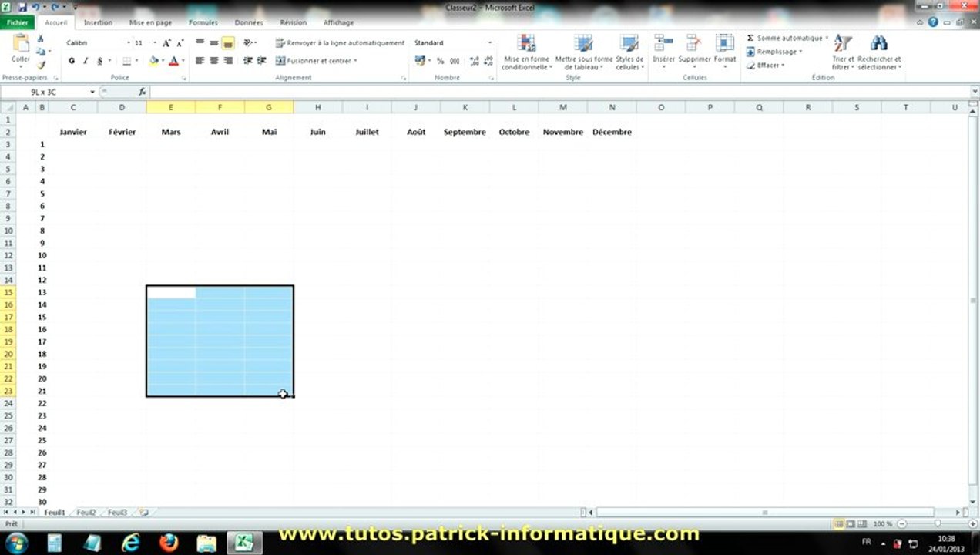
Task: Toggle bold (G) formatting
Action: 72,61
